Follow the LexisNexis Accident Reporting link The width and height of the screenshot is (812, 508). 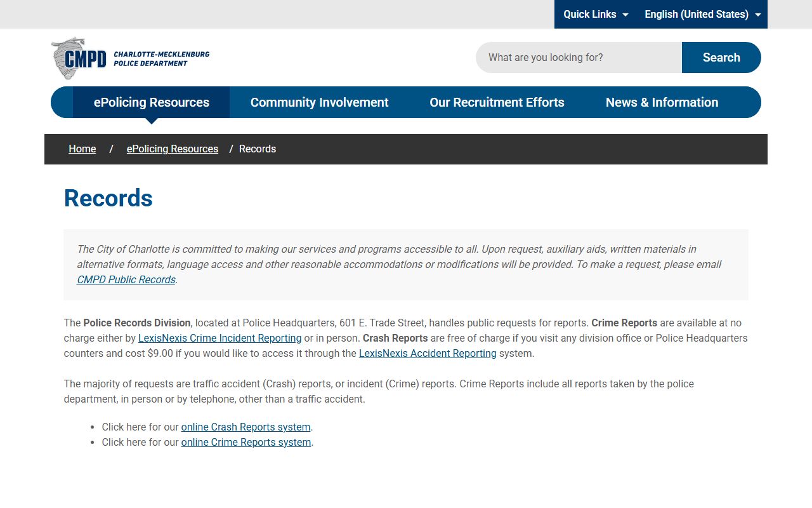coord(428,353)
